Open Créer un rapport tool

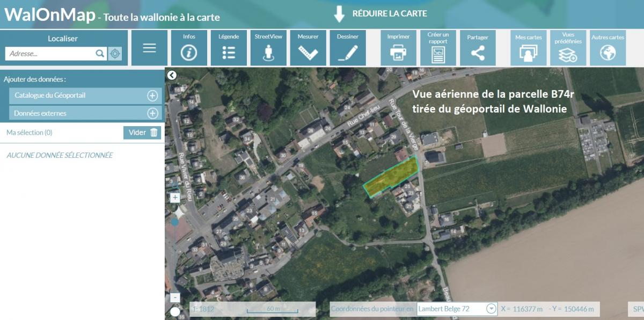[x=438, y=48]
